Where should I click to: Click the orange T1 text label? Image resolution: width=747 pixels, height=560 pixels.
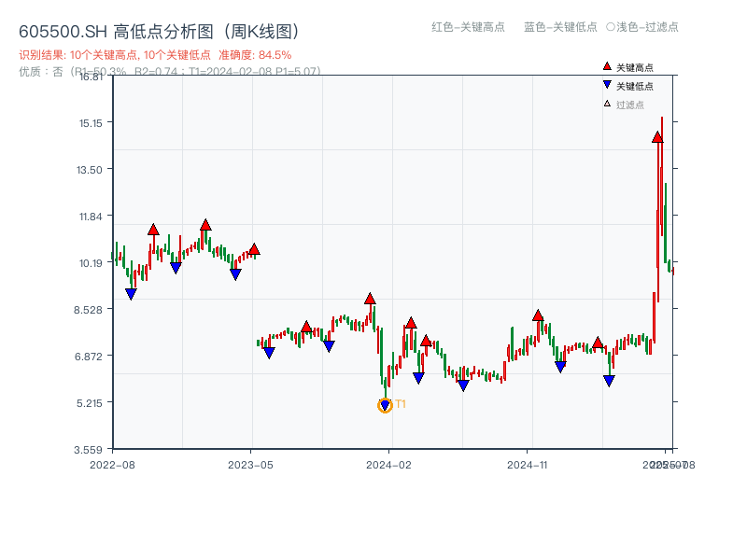point(401,404)
